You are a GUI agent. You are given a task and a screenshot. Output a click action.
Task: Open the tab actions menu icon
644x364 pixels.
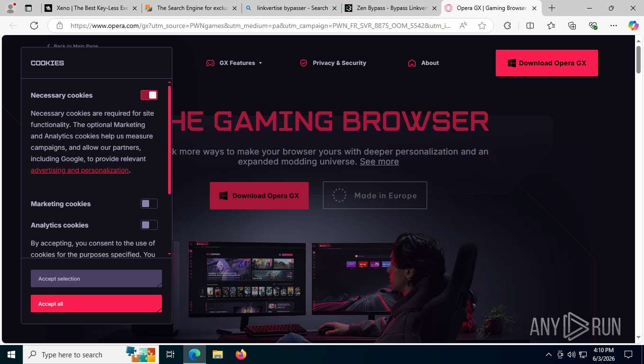click(28, 8)
